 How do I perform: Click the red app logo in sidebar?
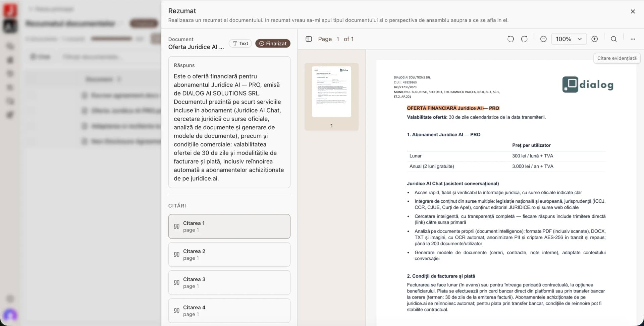click(x=10, y=10)
